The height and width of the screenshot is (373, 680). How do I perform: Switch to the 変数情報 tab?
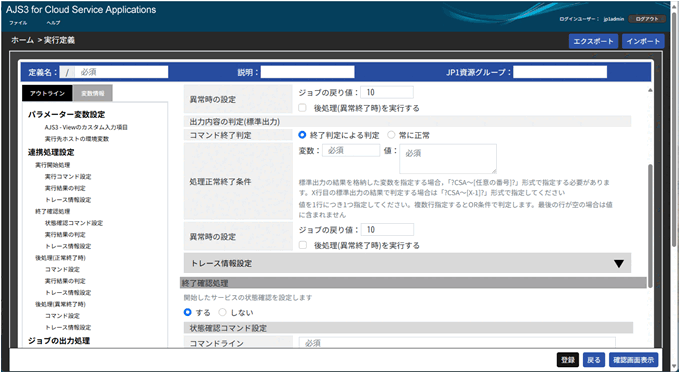(93, 93)
